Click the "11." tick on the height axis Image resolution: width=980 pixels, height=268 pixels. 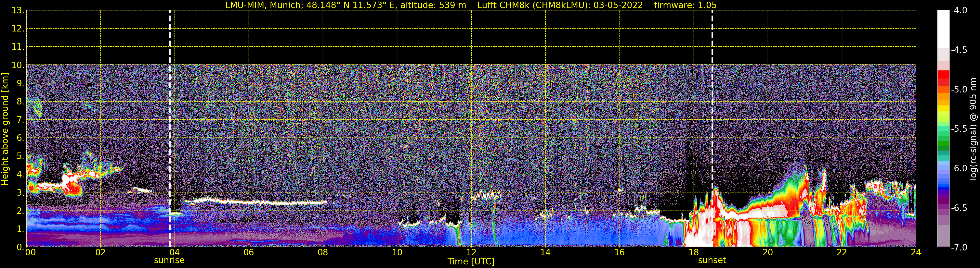tap(18, 47)
